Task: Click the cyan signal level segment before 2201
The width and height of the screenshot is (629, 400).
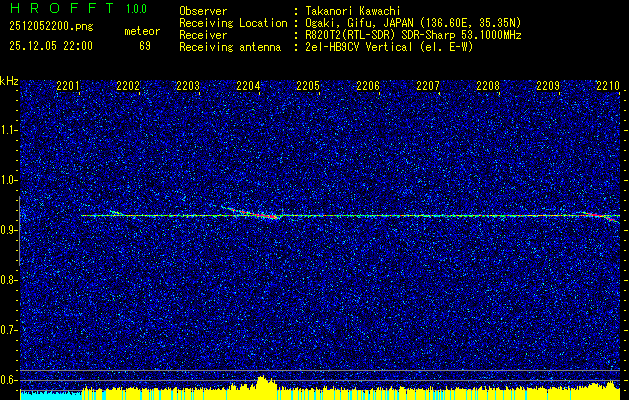Action: [x=51, y=395]
